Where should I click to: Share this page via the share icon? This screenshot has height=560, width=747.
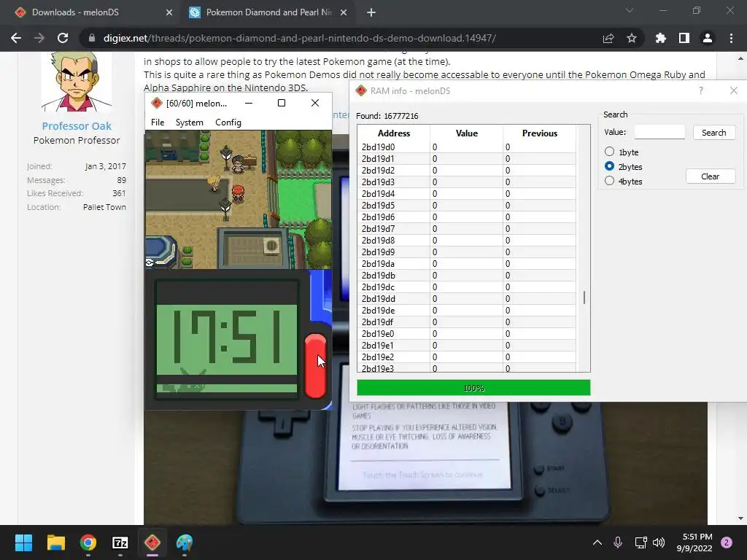(x=608, y=38)
